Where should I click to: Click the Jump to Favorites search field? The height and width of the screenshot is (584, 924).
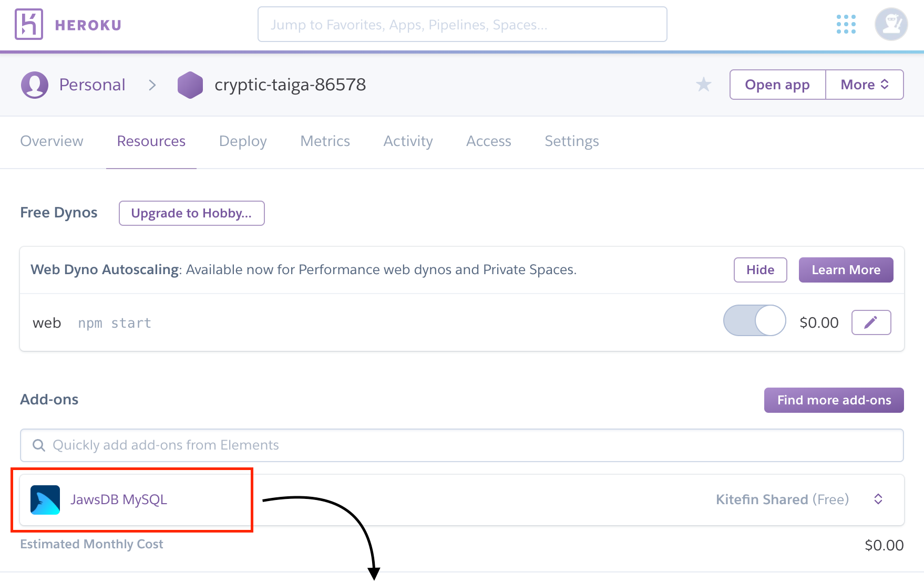tap(462, 24)
